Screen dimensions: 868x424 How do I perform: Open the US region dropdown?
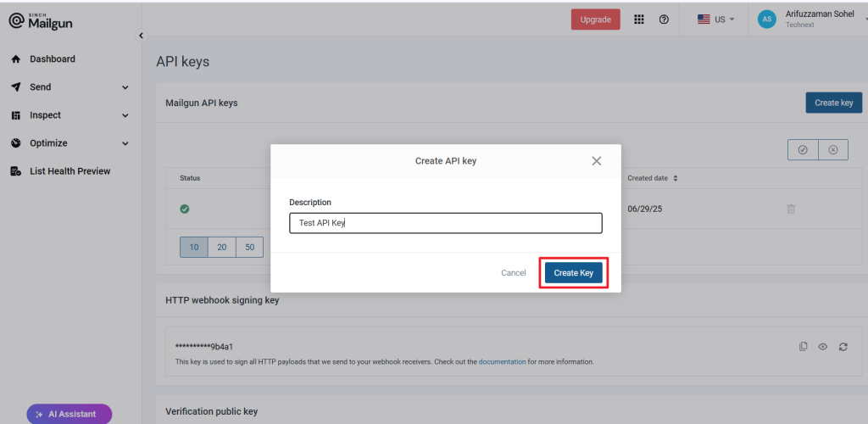[x=715, y=20]
